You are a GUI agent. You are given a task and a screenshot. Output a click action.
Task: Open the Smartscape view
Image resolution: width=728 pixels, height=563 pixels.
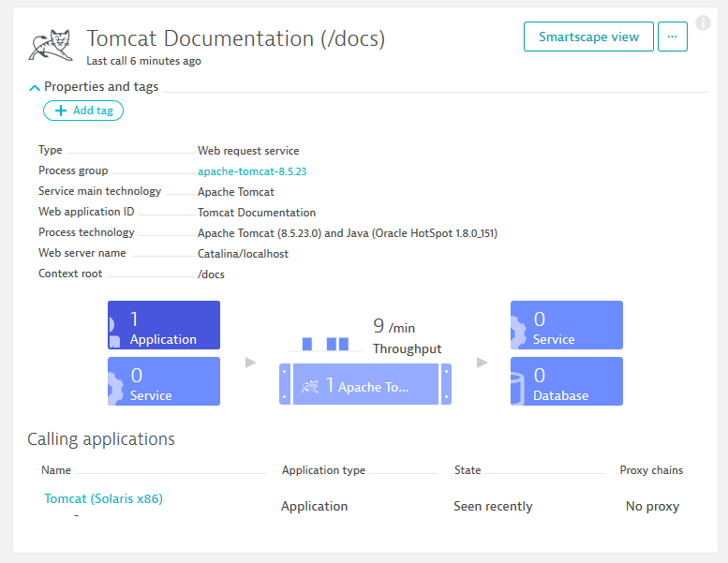[x=588, y=37]
